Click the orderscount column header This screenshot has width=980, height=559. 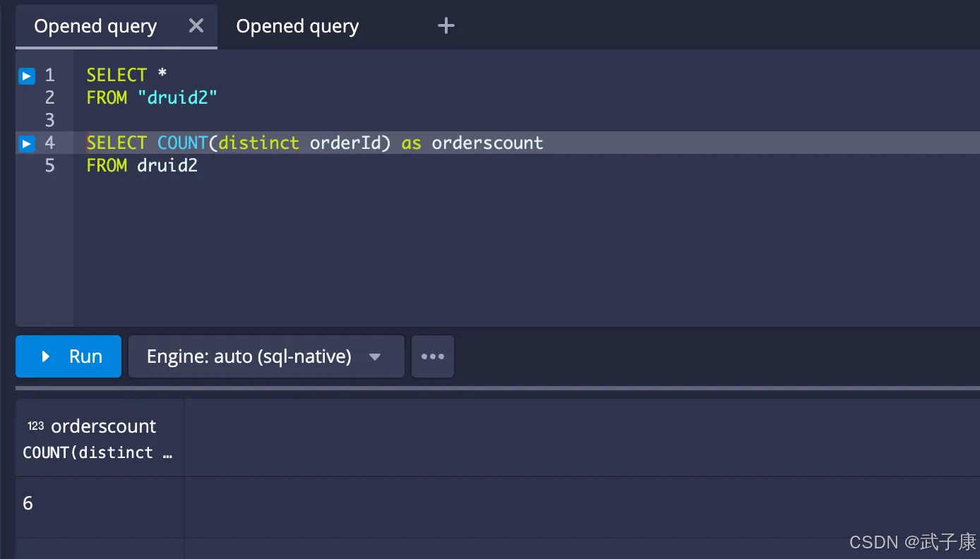(x=103, y=426)
